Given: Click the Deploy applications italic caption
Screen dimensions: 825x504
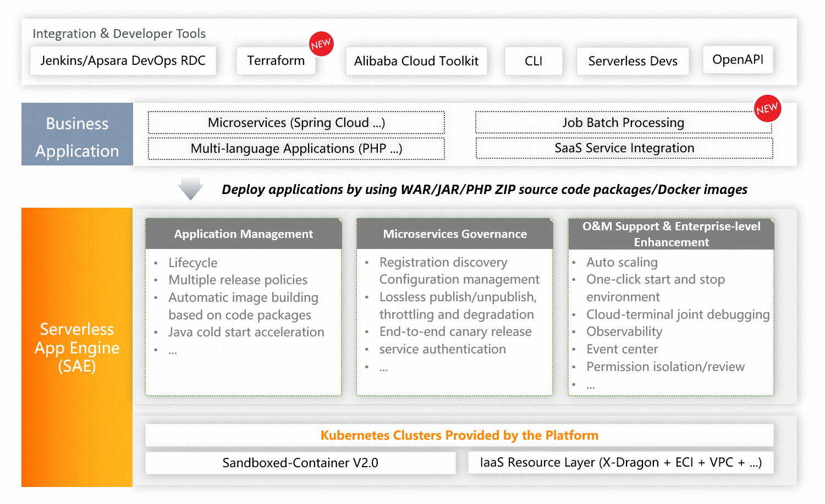Looking at the screenshot, I should [485, 190].
